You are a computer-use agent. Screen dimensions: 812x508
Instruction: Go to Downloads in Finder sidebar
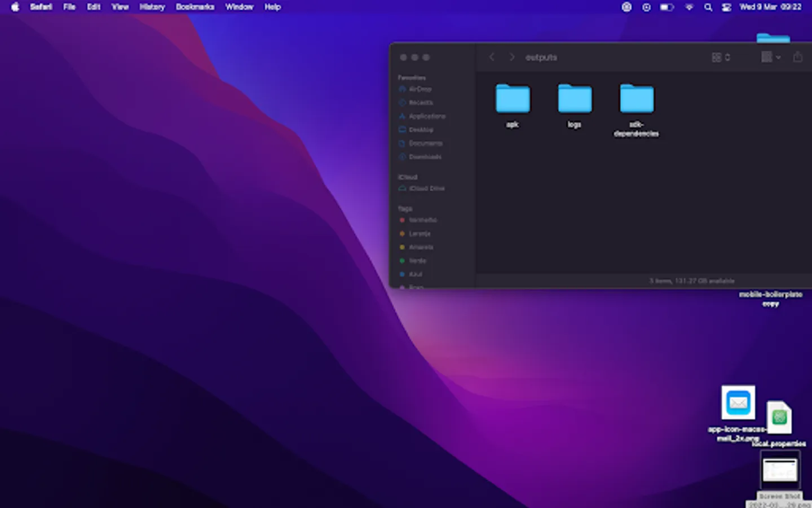[425, 157]
